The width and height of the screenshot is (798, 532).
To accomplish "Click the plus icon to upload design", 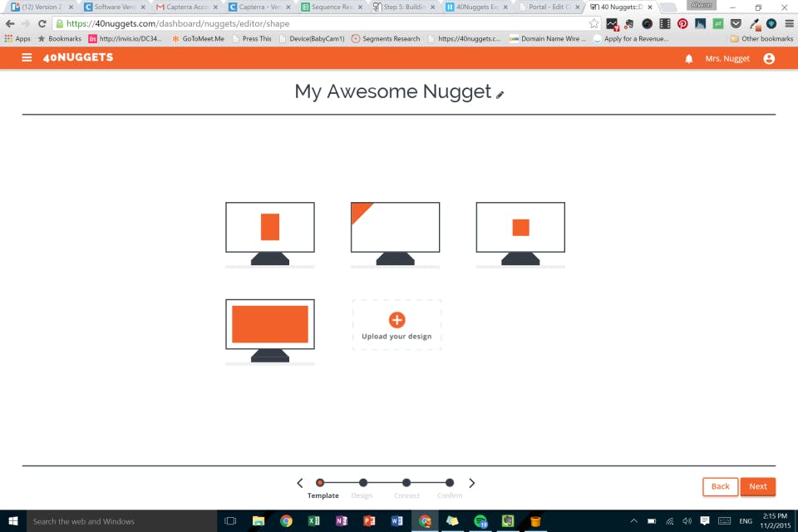I will point(397,320).
